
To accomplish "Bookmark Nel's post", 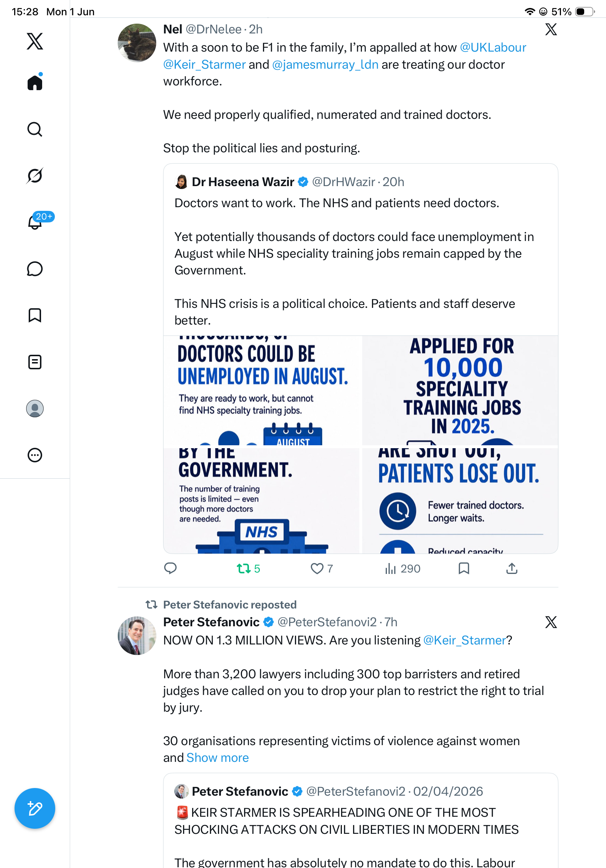I will coord(464,568).
